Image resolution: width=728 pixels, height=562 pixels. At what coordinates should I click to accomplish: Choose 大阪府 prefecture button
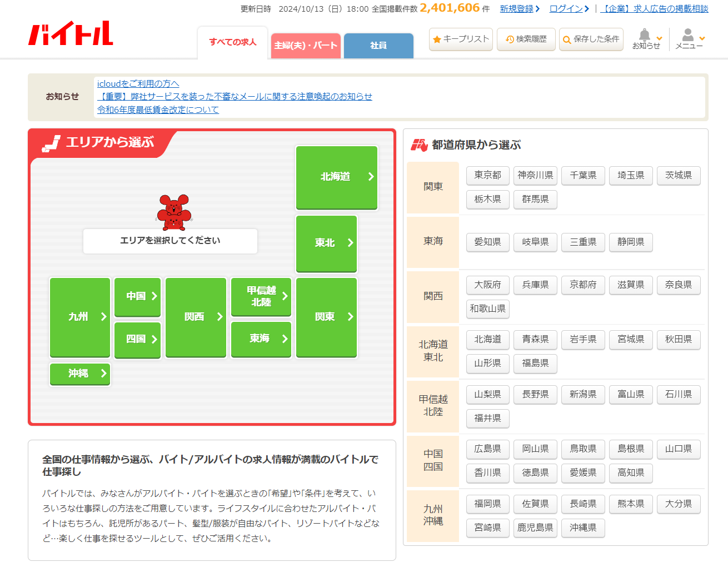point(487,285)
